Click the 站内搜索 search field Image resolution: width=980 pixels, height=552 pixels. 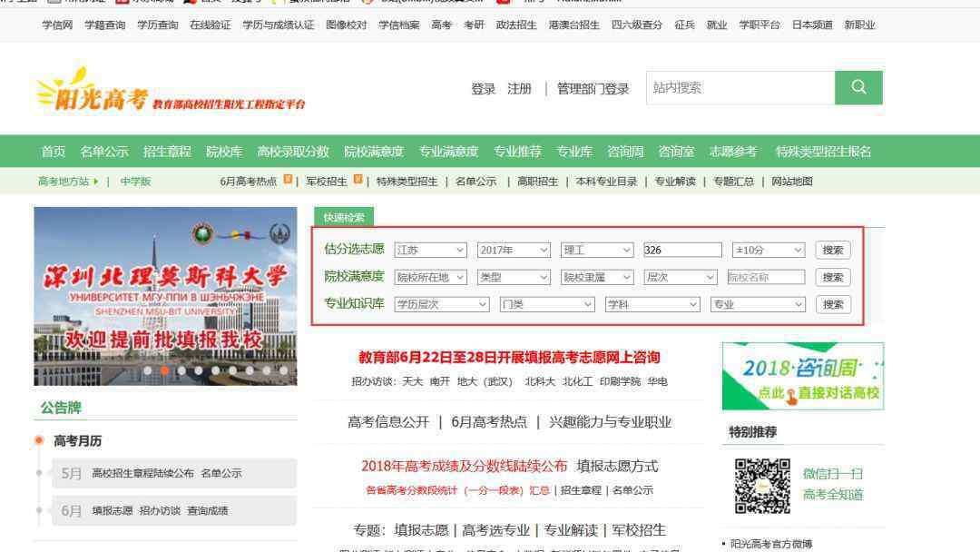[x=740, y=87]
